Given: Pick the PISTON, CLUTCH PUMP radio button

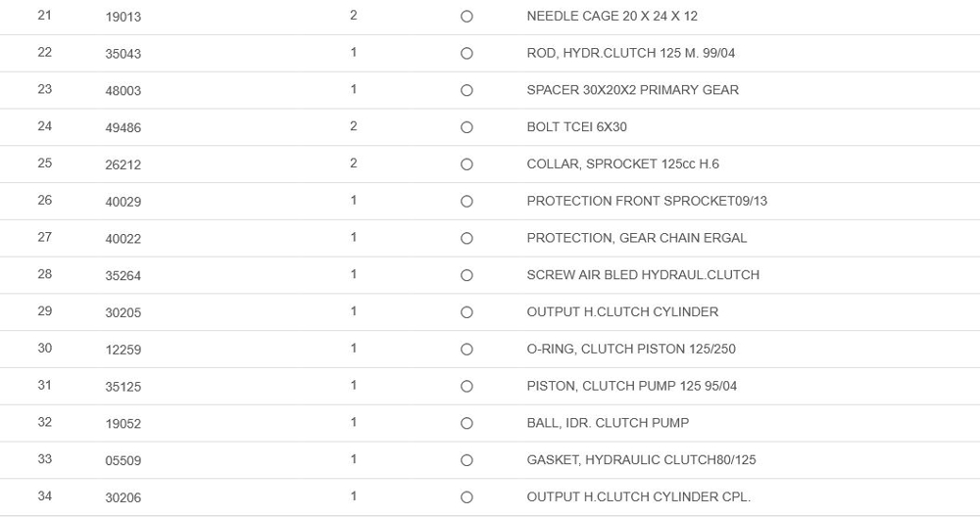Looking at the screenshot, I should tap(466, 387).
